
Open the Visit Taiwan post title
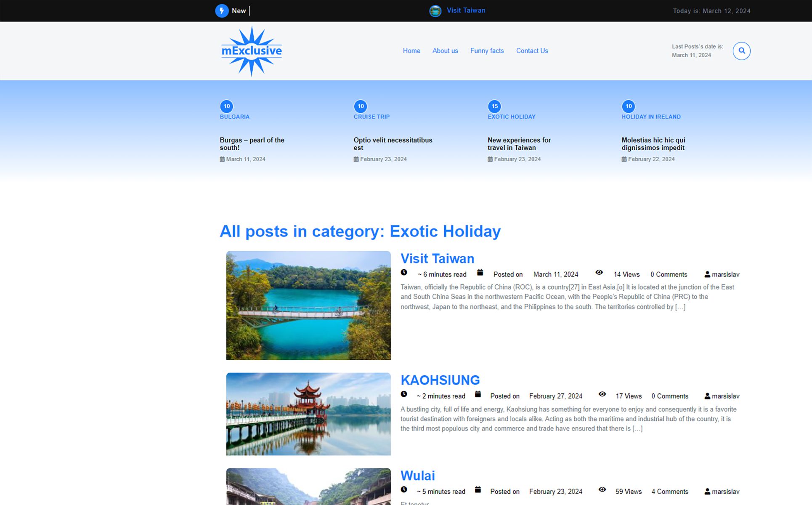[437, 258]
